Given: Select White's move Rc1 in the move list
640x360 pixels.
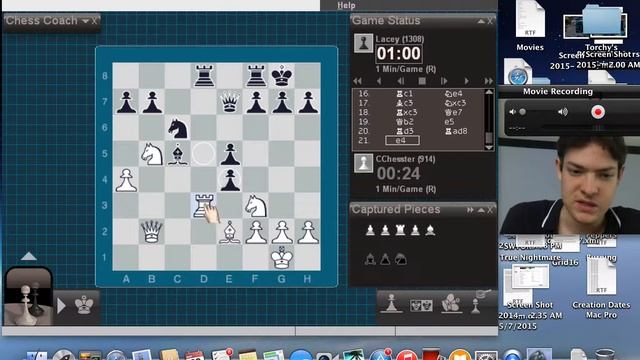Looking at the screenshot, I should [x=405, y=94].
